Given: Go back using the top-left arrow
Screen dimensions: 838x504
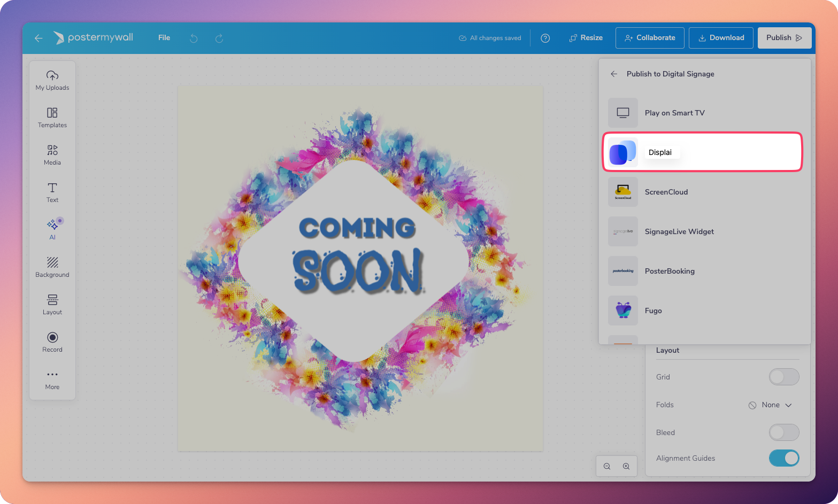Looking at the screenshot, I should pos(39,38).
